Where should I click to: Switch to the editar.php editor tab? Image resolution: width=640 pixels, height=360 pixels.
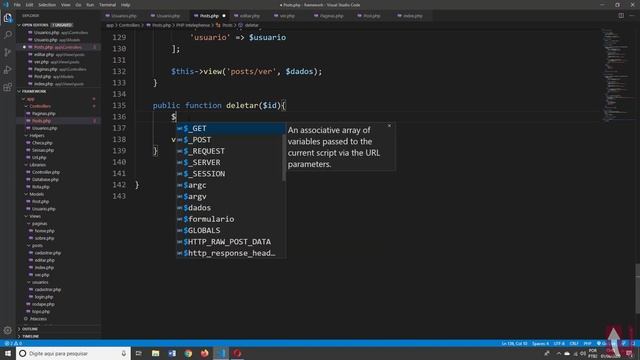[250, 16]
